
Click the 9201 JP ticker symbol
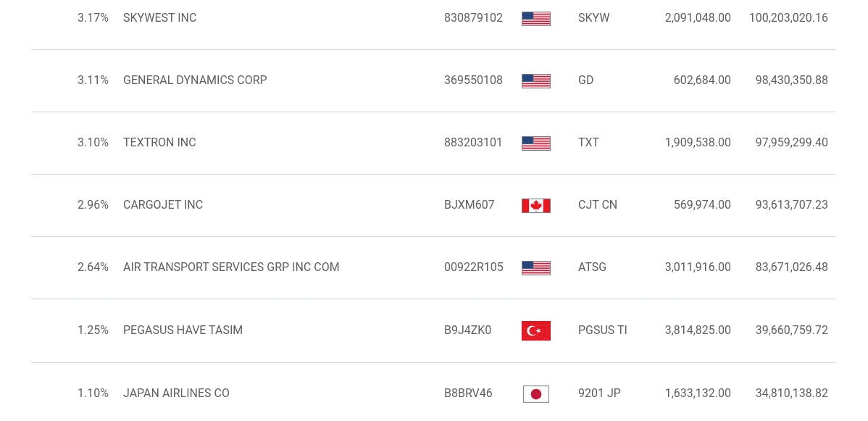pyautogui.click(x=599, y=393)
